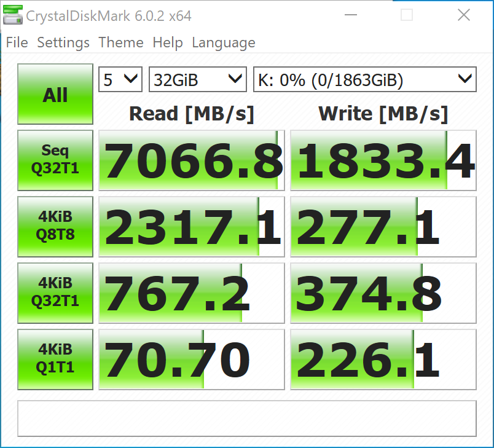The height and width of the screenshot is (448, 494).
Task: Click the Write [MB/s] column header
Action: [x=383, y=114]
